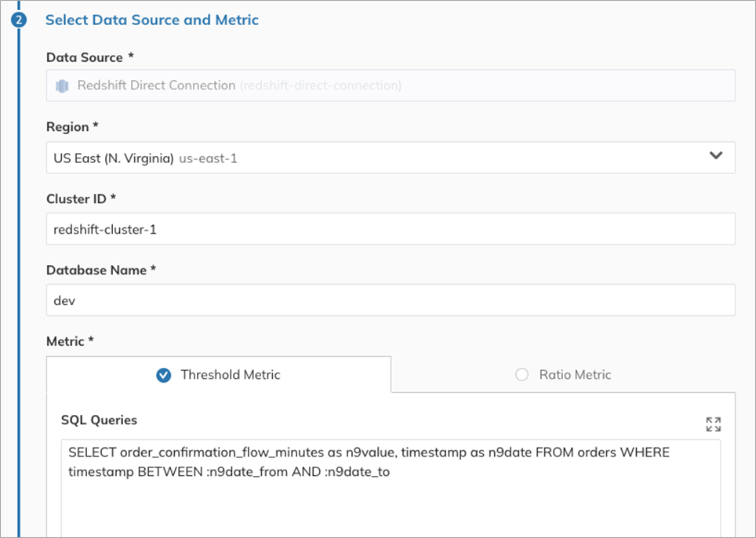Click the Region field label
This screenshot has height=538, width=756.
pyautogui.click(x=72, y=127)
